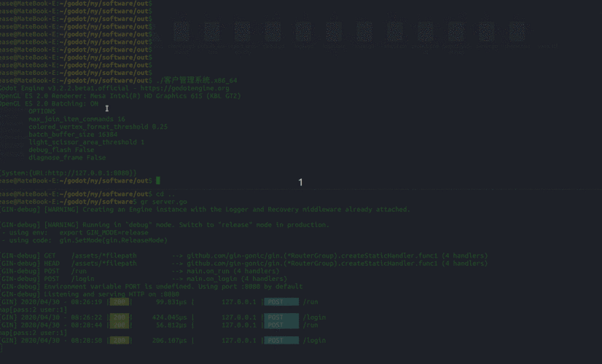Click the Creating an Engine instance warning line
This screenshot has width=602, height=364.
[x=205, y=210]
